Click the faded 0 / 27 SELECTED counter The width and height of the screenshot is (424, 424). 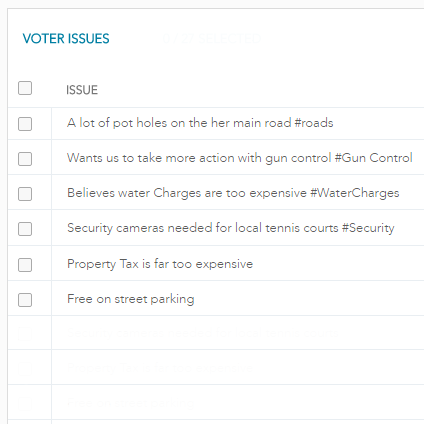point(212,39)
